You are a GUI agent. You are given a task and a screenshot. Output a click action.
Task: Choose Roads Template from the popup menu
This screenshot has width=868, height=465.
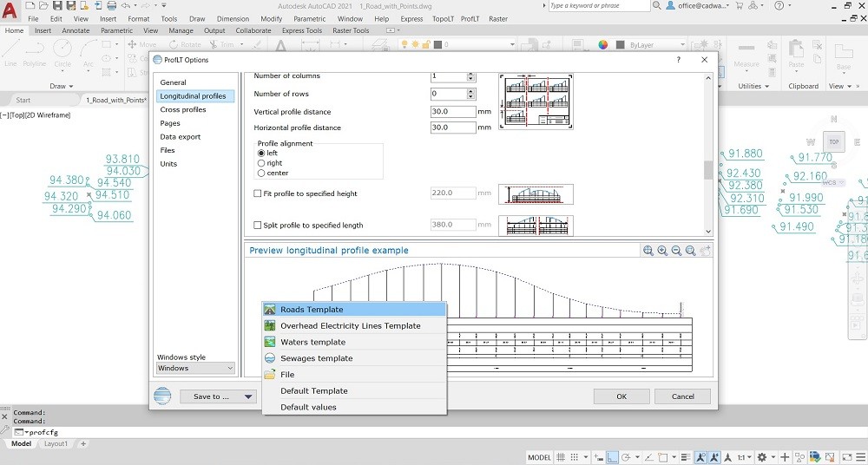pos(354,310)
